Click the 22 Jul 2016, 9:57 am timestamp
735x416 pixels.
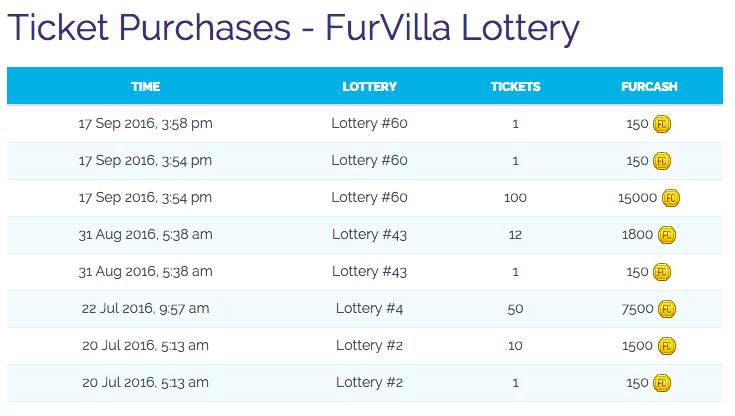coord(145,309)
